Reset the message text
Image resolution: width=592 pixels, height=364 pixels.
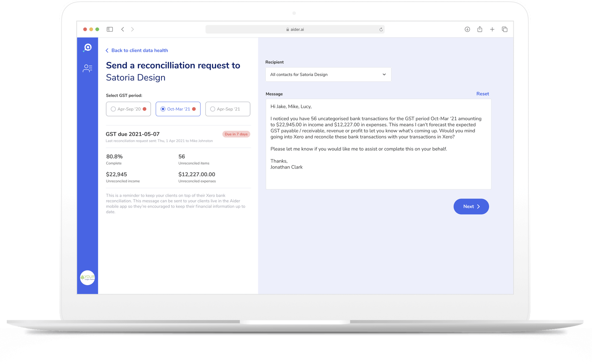tap(482, 94)
